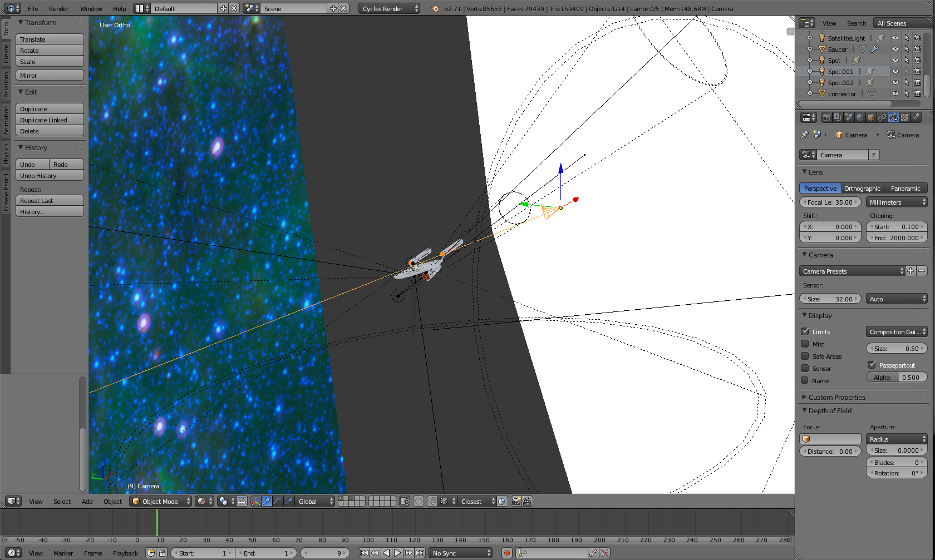Open the Cycles Render engine dropdown
This screenshot has height=560, width=935.
(389, 8)
